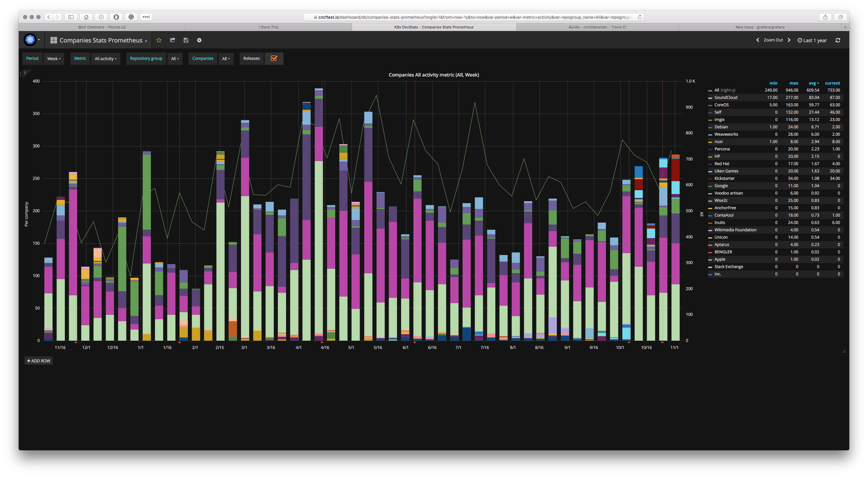Click the Zoom Out button
Screen dimensions: 868x477
773,40
